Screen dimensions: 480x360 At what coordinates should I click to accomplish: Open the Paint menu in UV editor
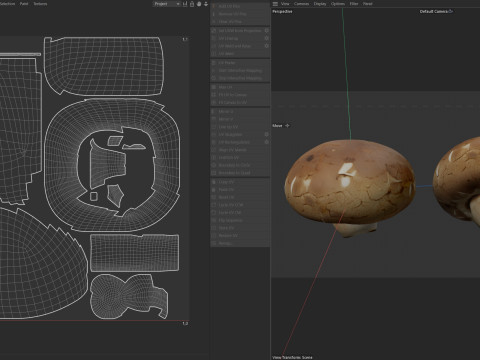point(24,4)
